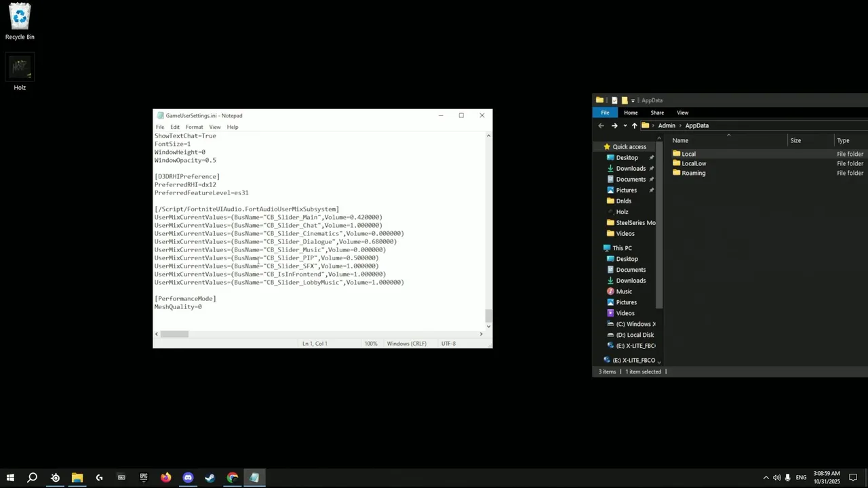Switch to Notepad taskbar icon
868x488 pixels.
point(254,478)
